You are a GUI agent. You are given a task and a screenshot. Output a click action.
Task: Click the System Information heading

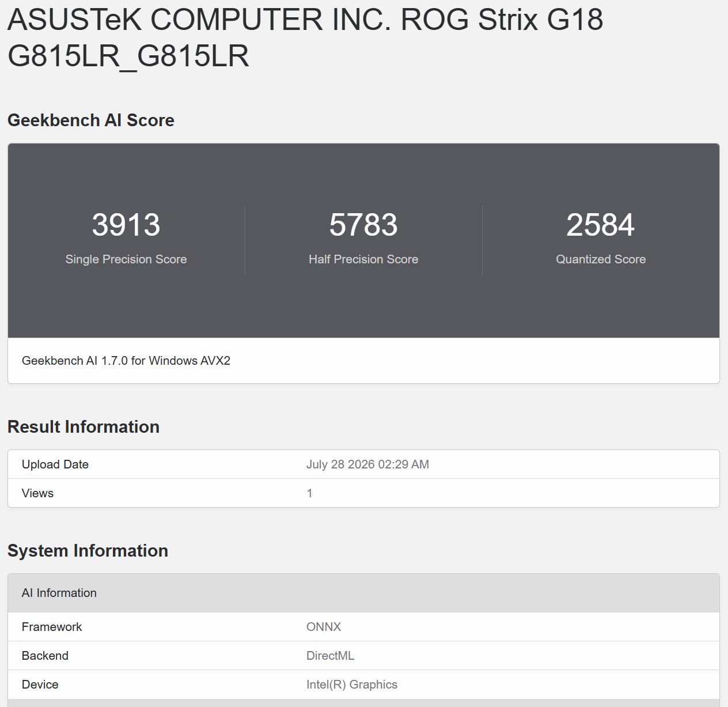pos(88,551)
